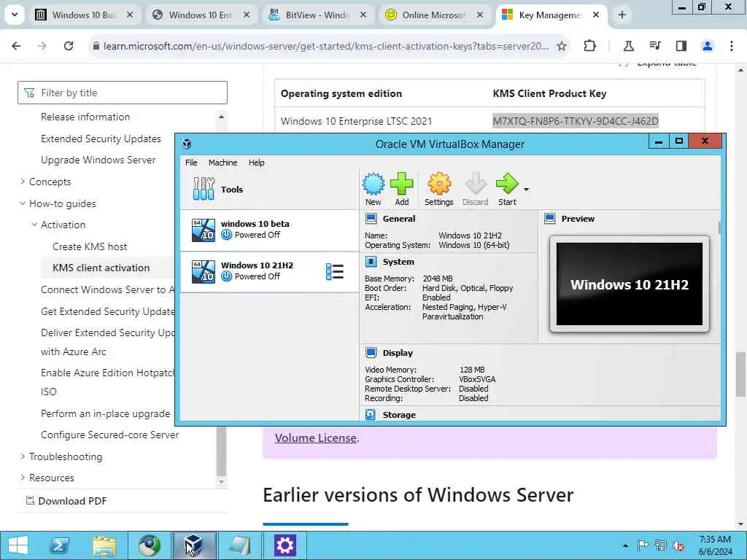Expand the Troubleshooting tree node

(x=23, y=456)
